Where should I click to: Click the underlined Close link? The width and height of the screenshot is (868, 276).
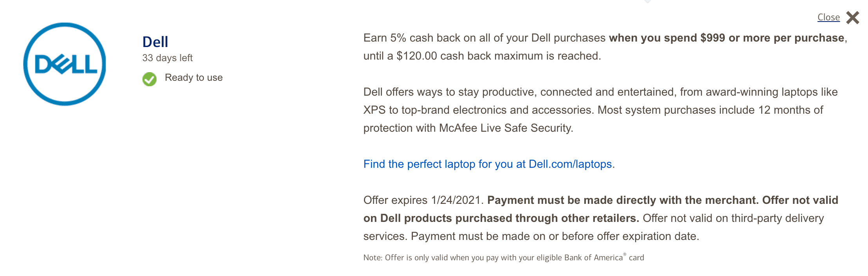click(x=828, y=17)
